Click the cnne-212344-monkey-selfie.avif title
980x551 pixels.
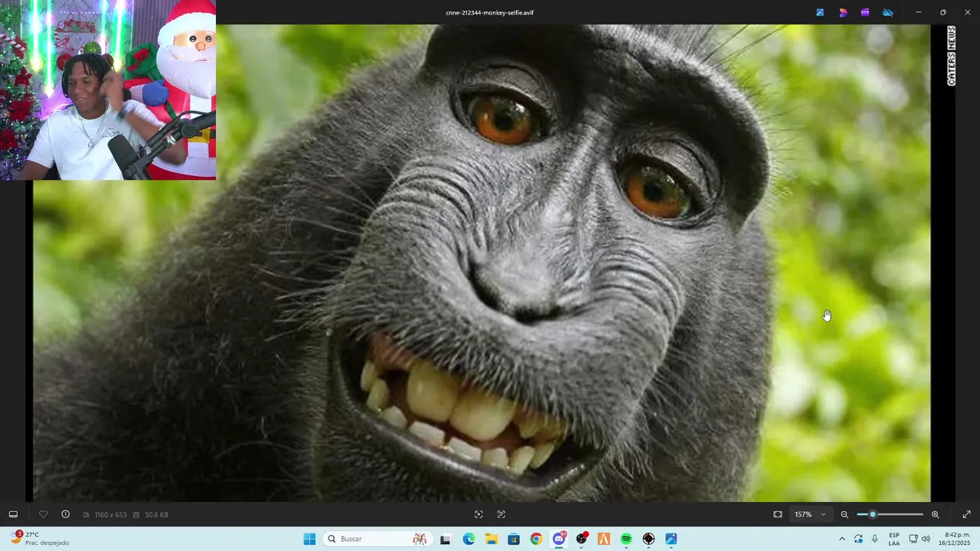tap(490, 12)
